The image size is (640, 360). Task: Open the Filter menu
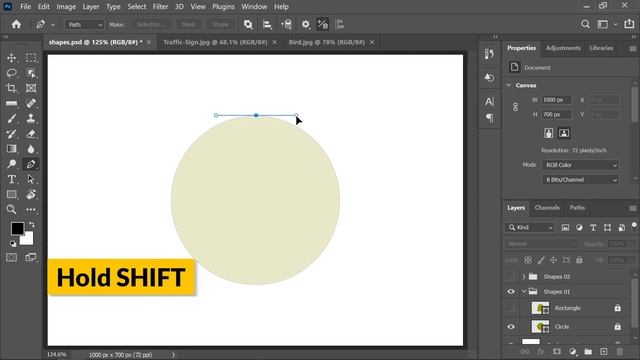[160, 7]
